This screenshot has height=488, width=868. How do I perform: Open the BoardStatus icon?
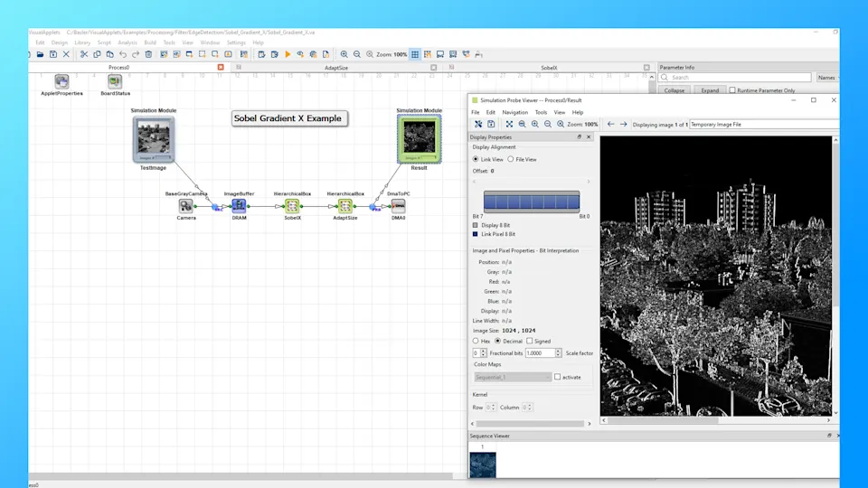(x=115, y=81)
